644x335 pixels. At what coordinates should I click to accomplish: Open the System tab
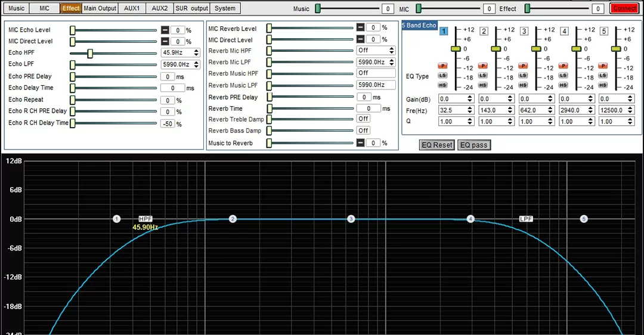225,8
